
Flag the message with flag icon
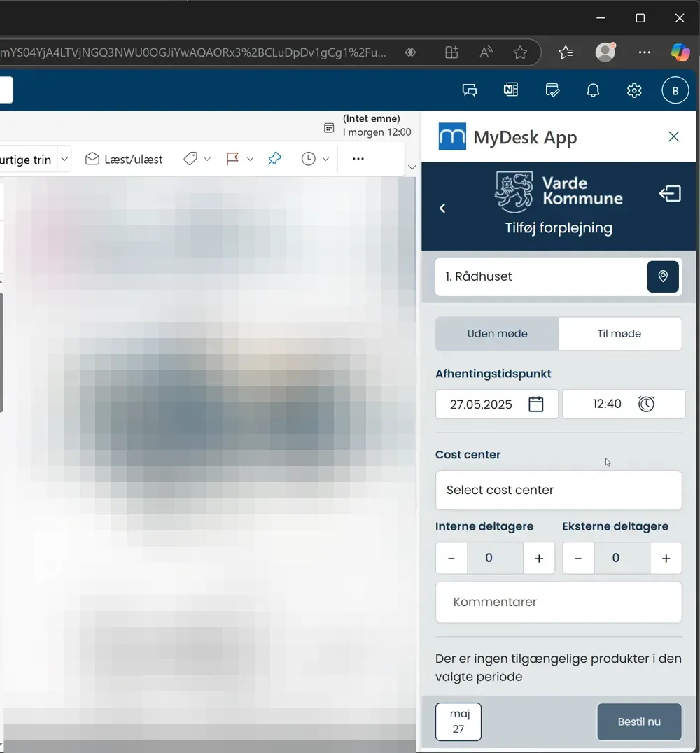(232, 158)
